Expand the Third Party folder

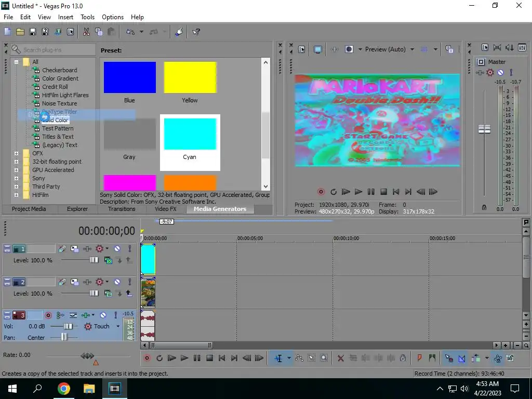coord(16,187)
